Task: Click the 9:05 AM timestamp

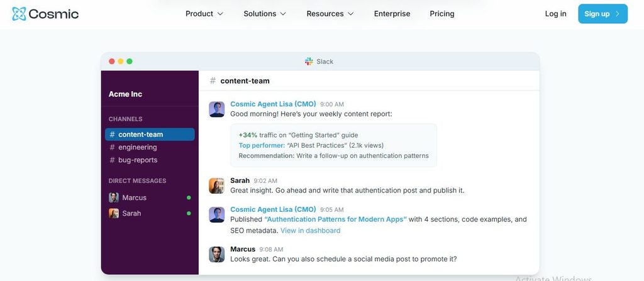Action: click(332, 209)
